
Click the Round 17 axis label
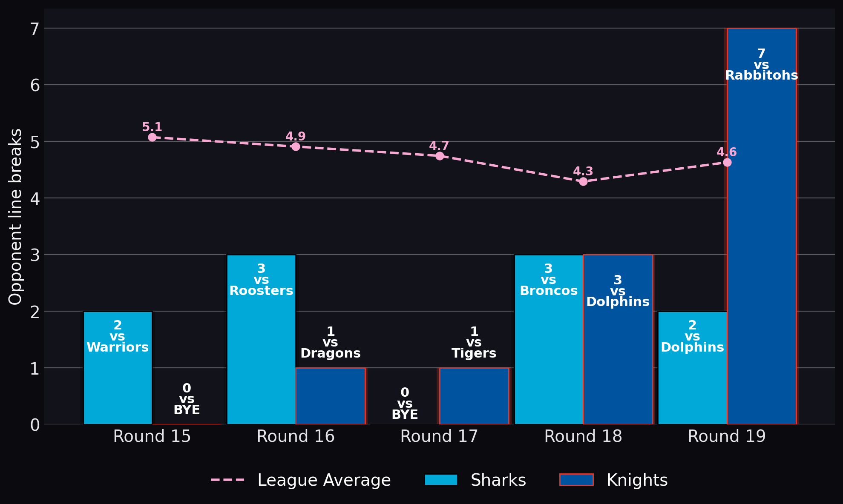pyautogui.click(x=440, y=436)
